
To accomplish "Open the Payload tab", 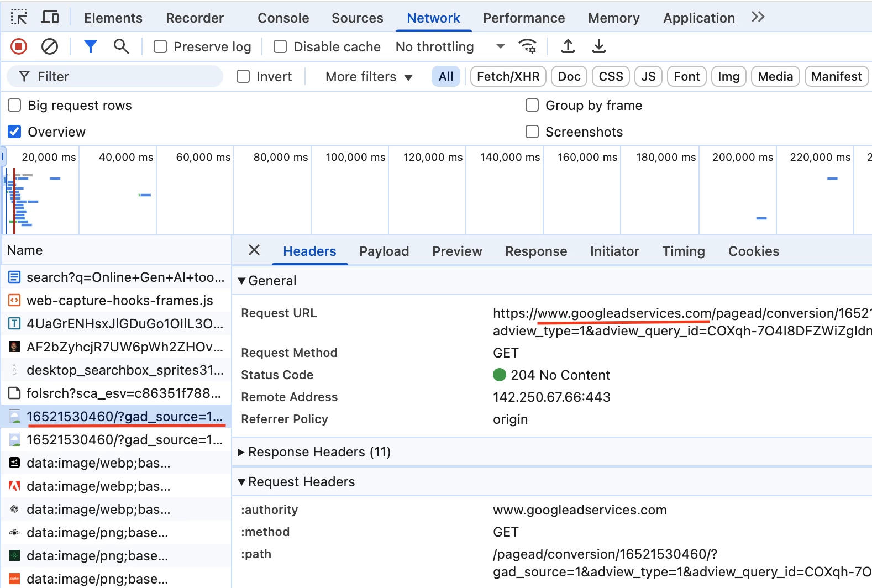I will point(384,251).
